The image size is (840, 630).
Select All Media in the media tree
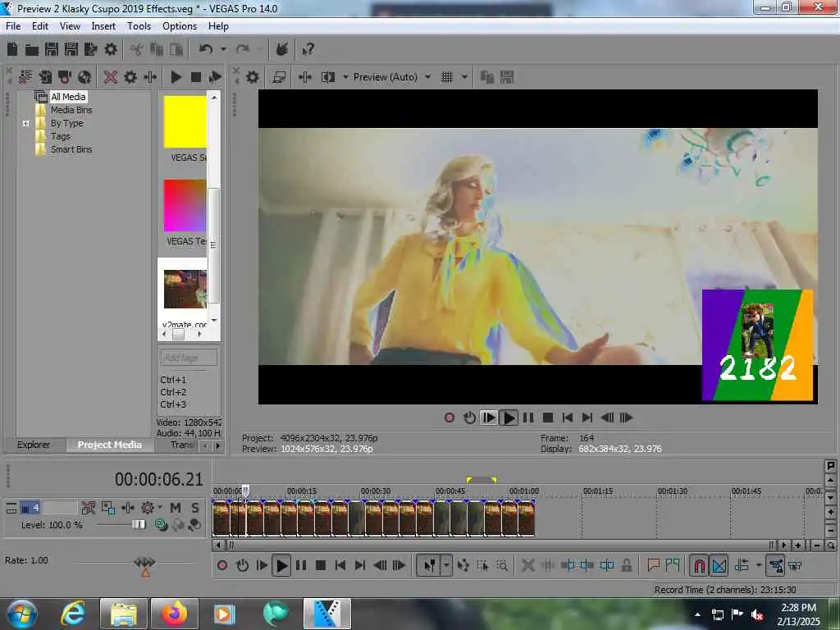[68, 97]
